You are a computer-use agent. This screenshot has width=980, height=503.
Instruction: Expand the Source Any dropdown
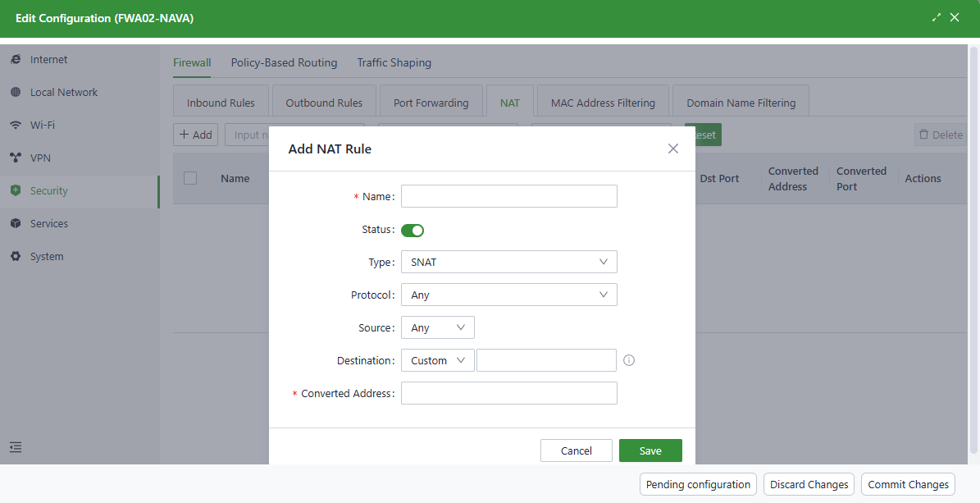click(x=437, y=327)
